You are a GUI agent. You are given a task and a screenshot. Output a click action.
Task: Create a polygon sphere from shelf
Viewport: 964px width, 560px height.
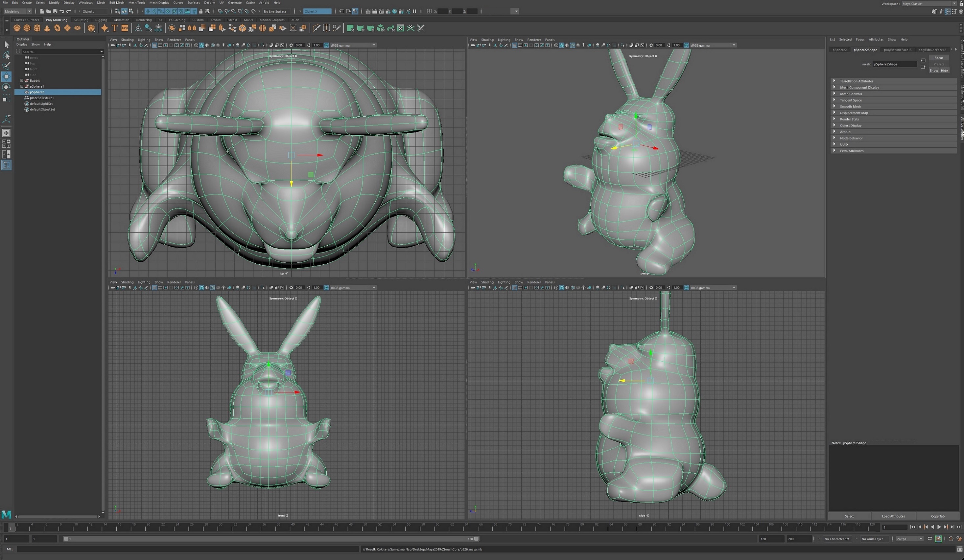pyautogui.click(x=17, y=28)
